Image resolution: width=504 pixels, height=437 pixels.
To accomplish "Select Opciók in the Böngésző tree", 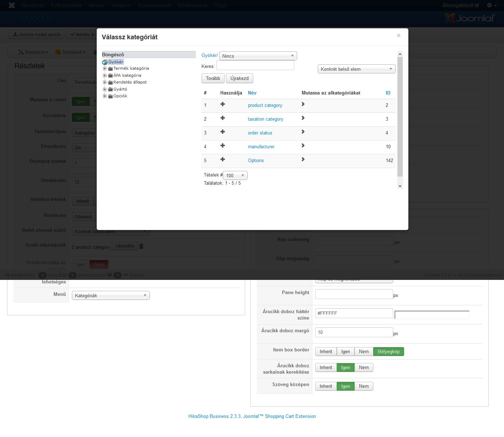I will click(120, 96).
